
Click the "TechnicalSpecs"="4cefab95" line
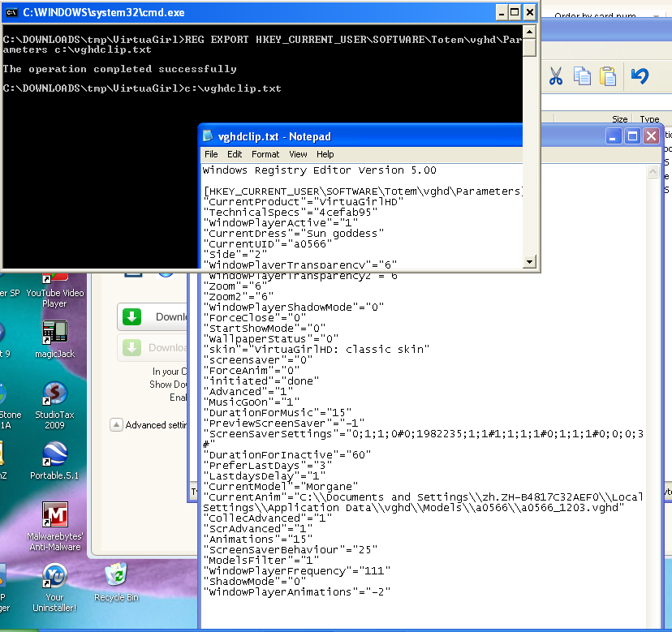[x=290, y=213]
